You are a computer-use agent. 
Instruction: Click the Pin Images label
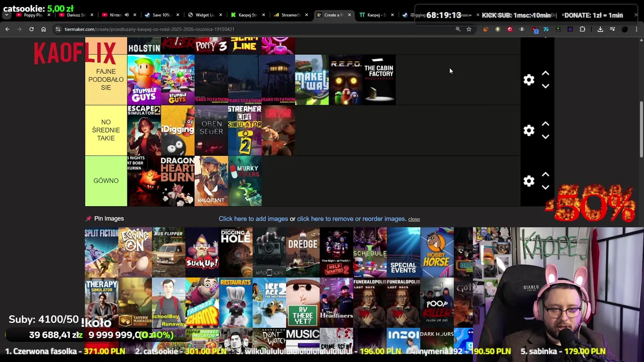click(x=109, y=219)
